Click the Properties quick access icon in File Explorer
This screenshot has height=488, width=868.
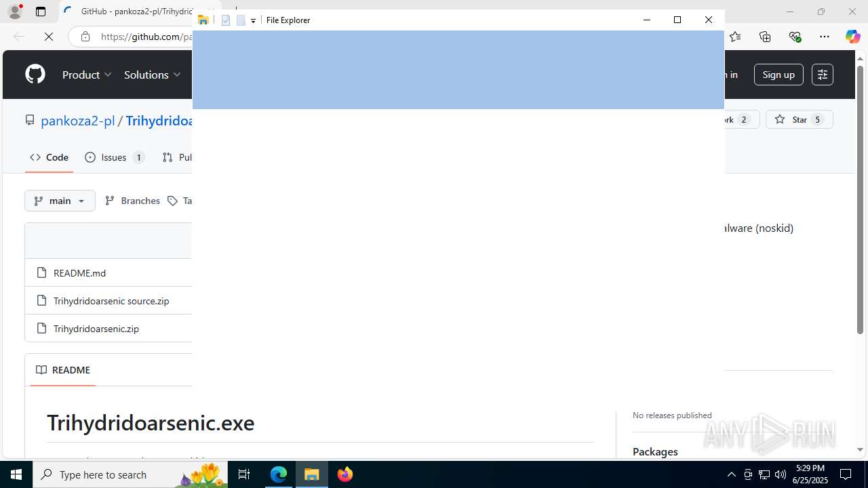[x=226, y=20]
